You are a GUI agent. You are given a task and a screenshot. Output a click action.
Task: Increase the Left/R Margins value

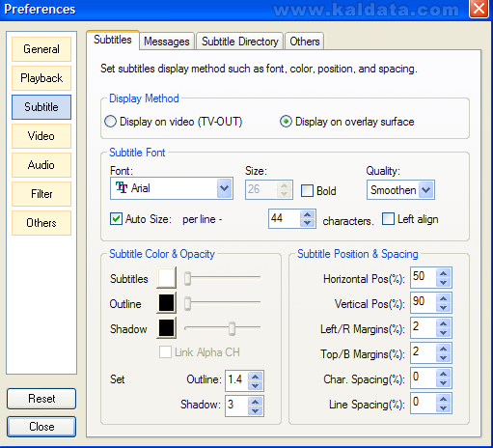(444, 323)
